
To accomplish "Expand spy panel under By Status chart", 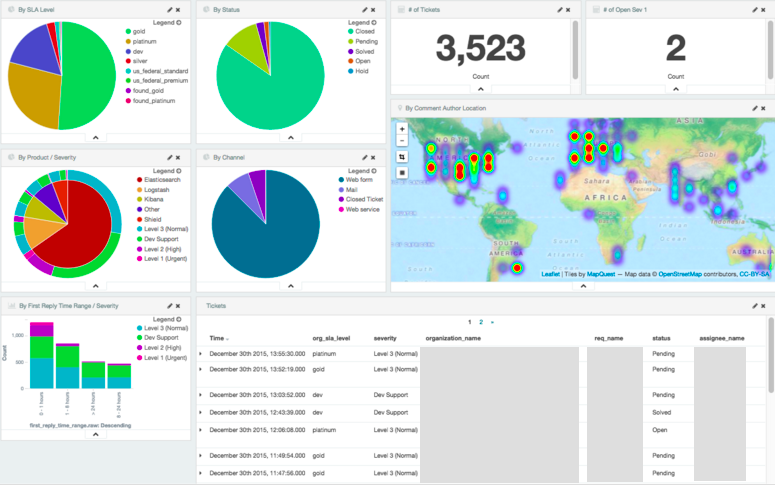I will tap(291, 138).
